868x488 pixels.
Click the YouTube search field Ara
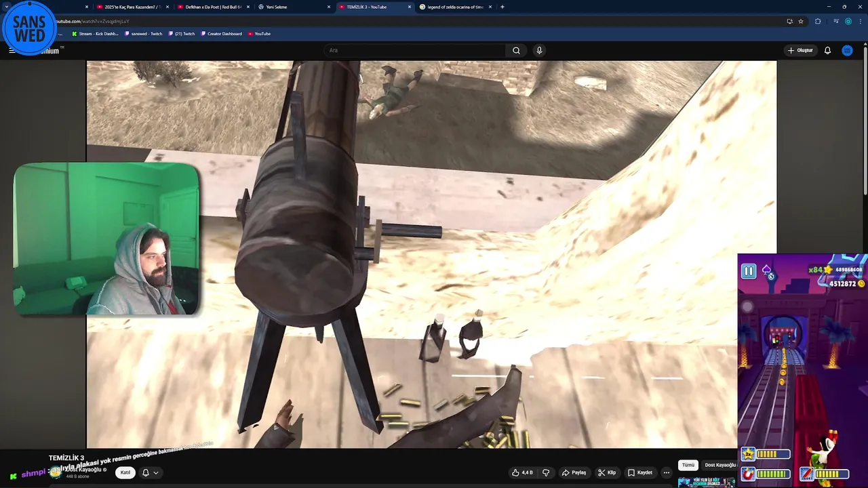point(414,50)
